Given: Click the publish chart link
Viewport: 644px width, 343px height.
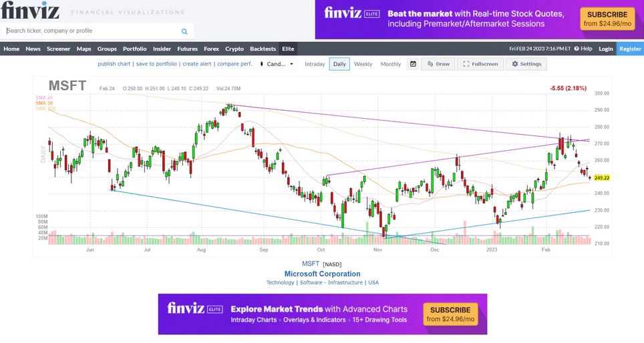Looking at the screenshot, I should [x=114, y=64].
